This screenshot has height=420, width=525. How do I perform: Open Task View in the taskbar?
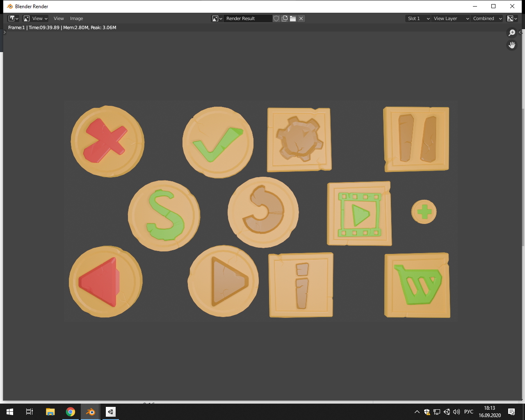click(x=30, y=412)
